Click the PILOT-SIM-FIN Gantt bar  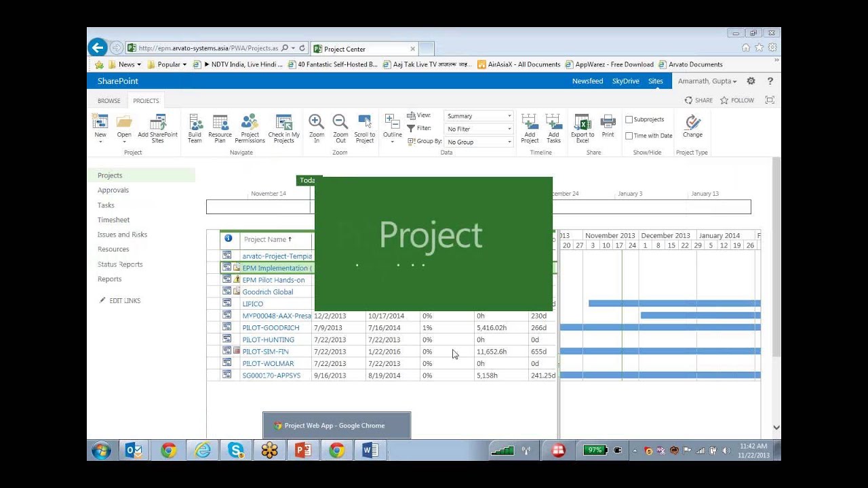660,351
